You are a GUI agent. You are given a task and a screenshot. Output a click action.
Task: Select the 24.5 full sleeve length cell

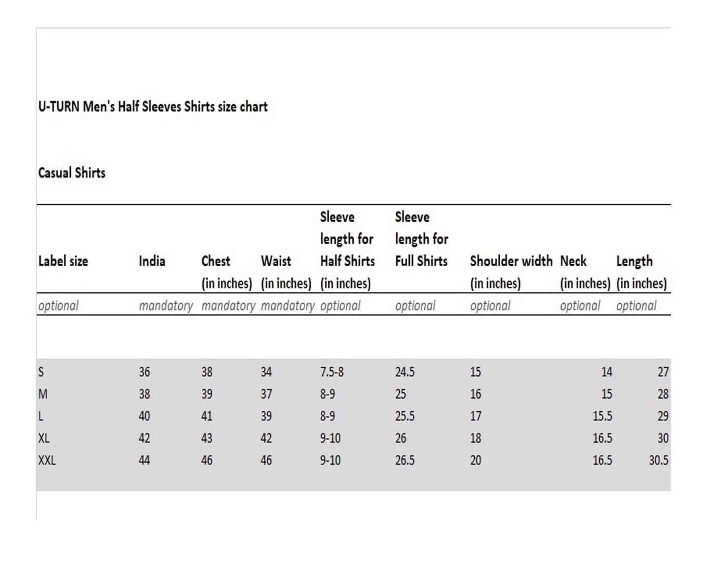pos(405,372)
